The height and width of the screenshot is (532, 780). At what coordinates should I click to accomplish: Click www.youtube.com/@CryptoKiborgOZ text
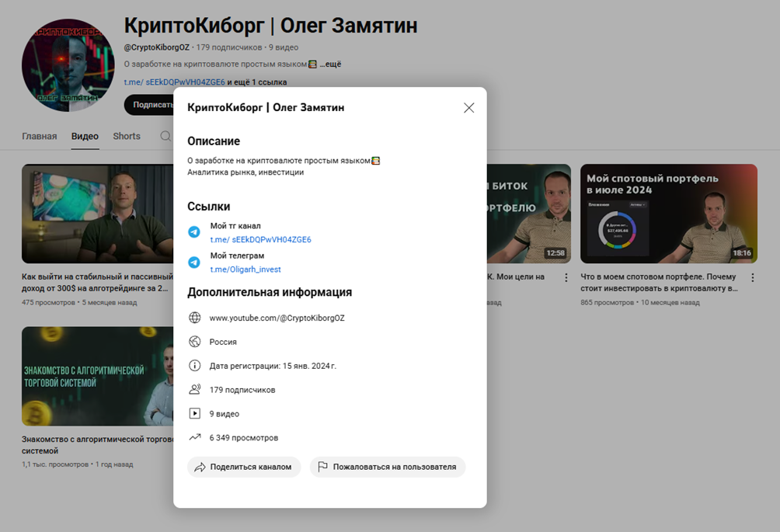pos(277,318)
